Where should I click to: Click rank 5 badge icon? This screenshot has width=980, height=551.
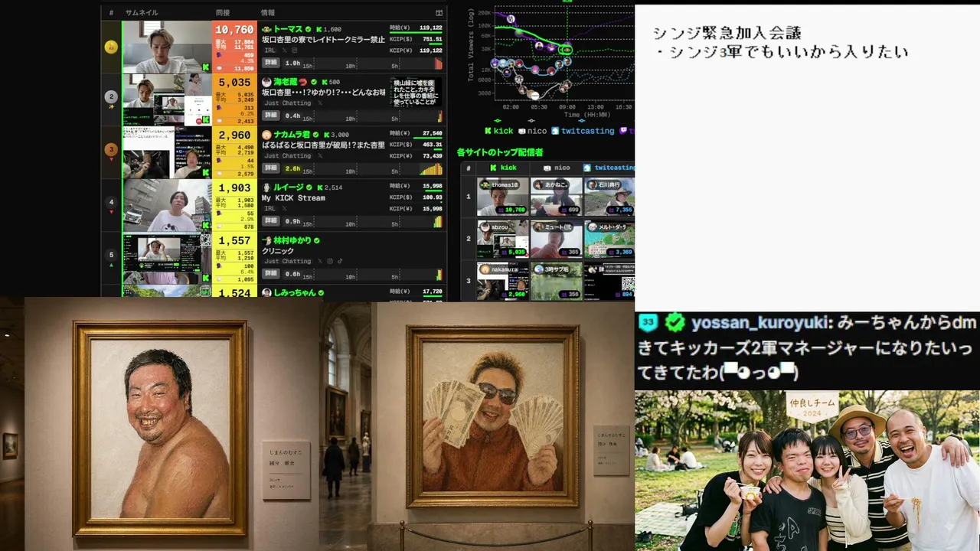click(111, 256)
